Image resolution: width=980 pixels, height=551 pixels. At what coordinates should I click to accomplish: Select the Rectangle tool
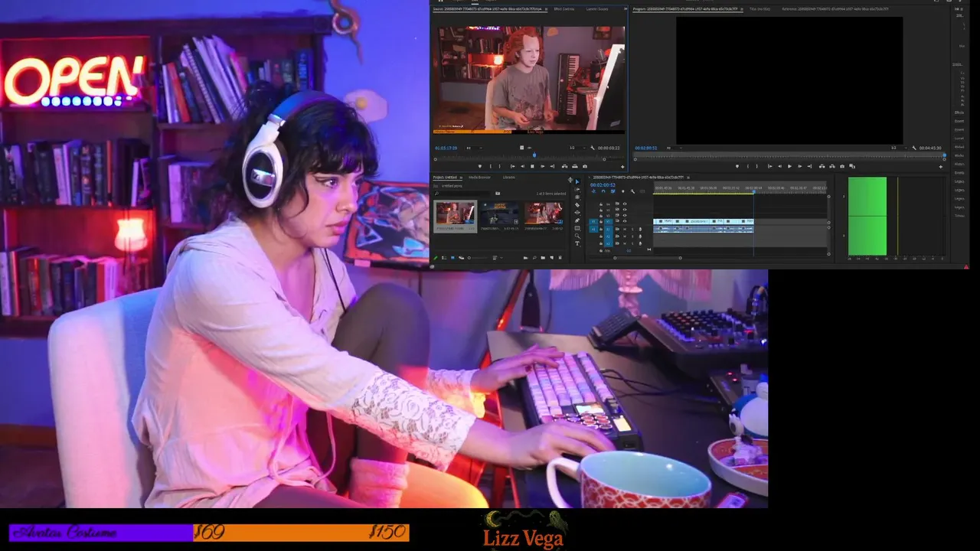coord(577,228)
